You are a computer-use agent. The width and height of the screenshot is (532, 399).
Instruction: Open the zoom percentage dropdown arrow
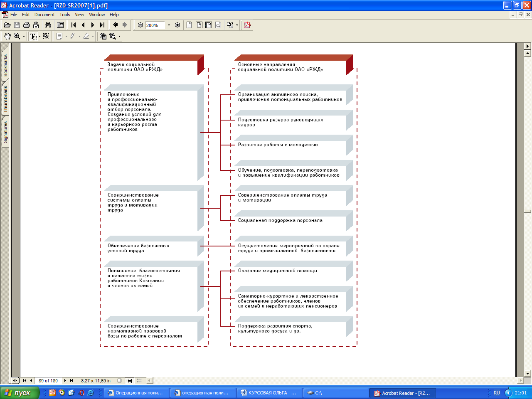(169, 25)
